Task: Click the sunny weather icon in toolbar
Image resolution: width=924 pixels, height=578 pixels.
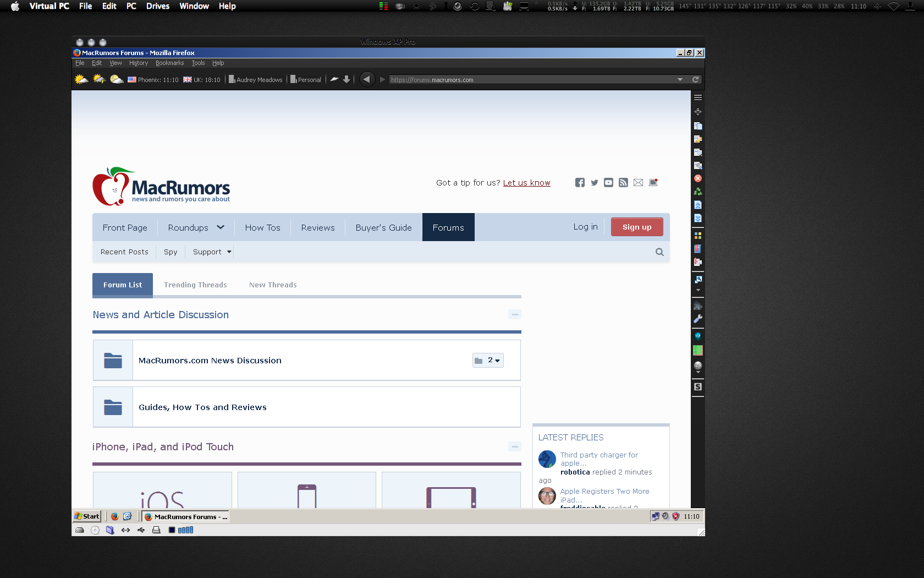Action: tap(81, 79)
